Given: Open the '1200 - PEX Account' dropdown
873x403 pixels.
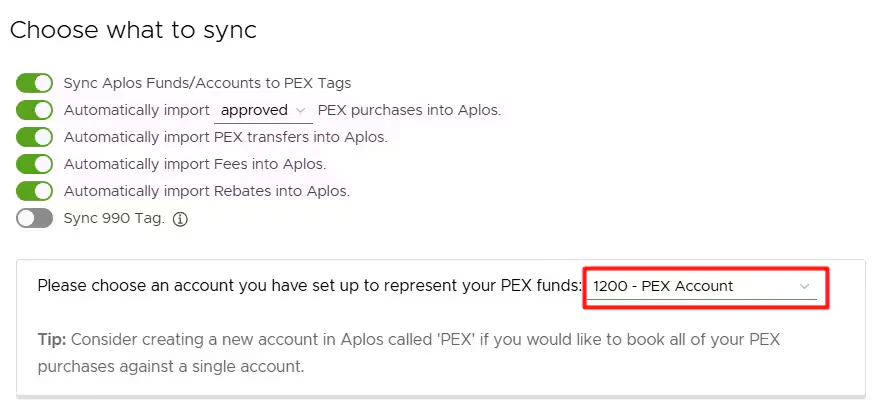Looking at the screenshot, I should [x=700, y=287].
